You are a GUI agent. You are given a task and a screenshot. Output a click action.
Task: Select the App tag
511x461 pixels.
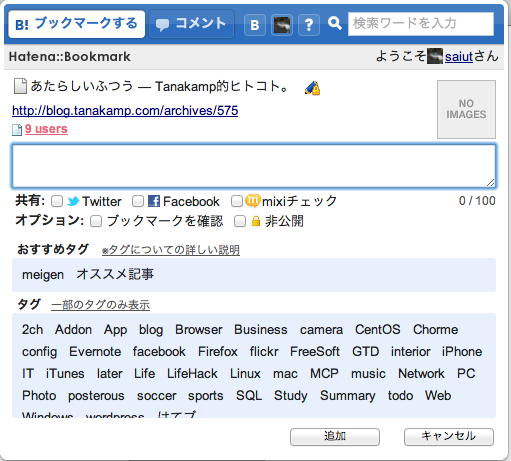(x=115, y=330)
